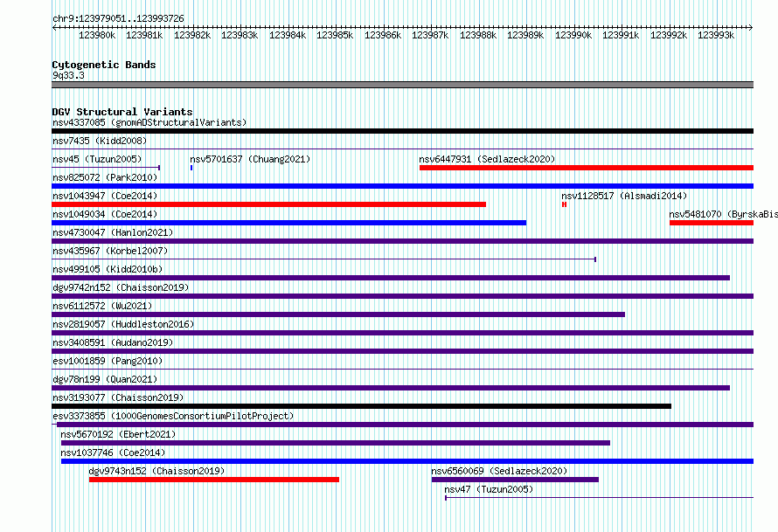The height and width of the screenshot is (532, 778).
Task: Click the nsv1128517 (Alsmadi2014) label
Action: [624, 196]
